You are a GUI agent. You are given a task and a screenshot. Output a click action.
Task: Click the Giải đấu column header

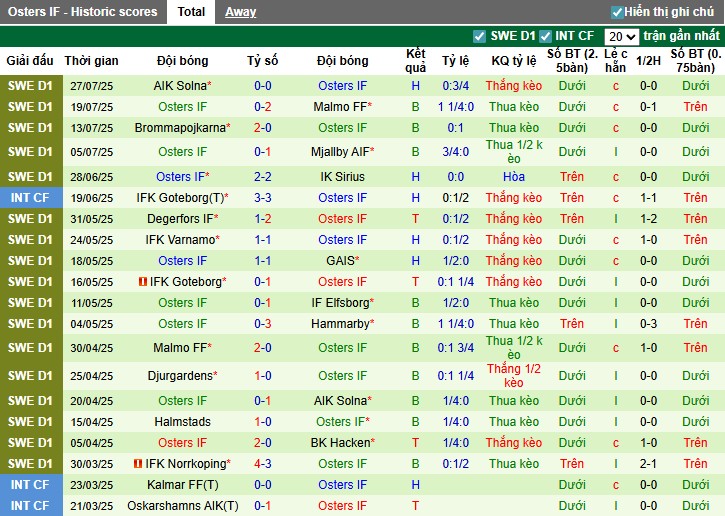(x=30, y=61)
